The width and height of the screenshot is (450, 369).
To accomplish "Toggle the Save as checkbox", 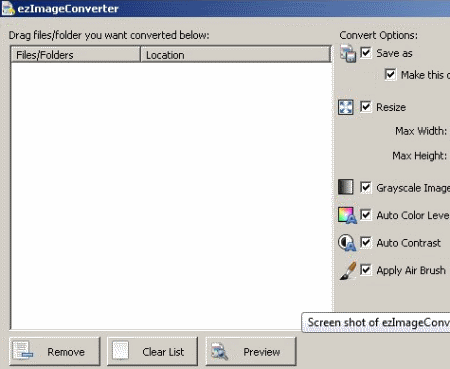I will tap(366, 53).
